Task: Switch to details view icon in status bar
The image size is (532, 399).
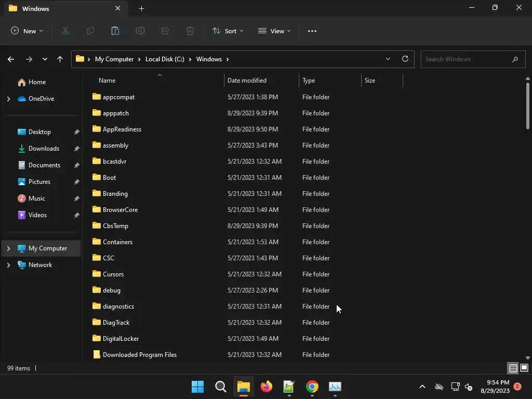Action: click(x=513, y=368)
